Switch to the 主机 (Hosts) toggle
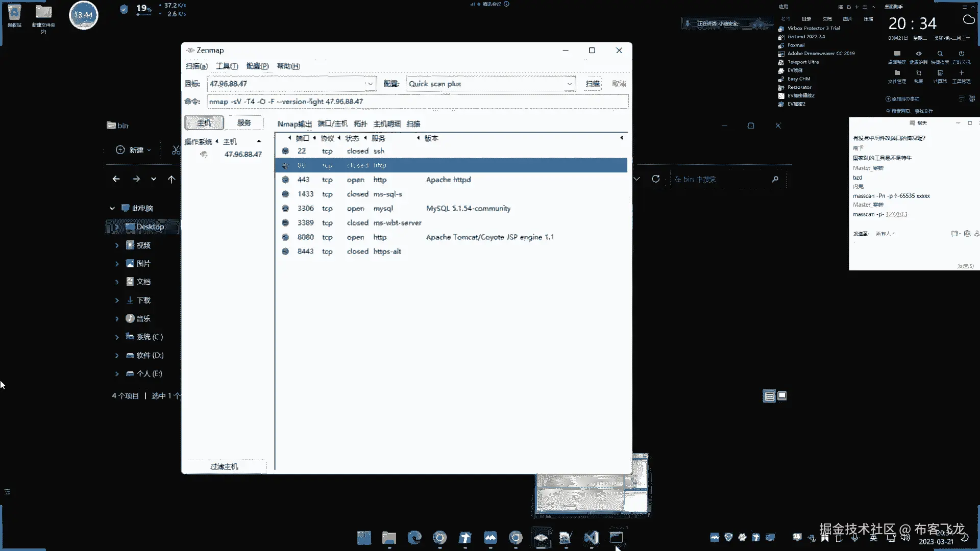The width and height of the screenshot is (980, 551). coord(204,123)
